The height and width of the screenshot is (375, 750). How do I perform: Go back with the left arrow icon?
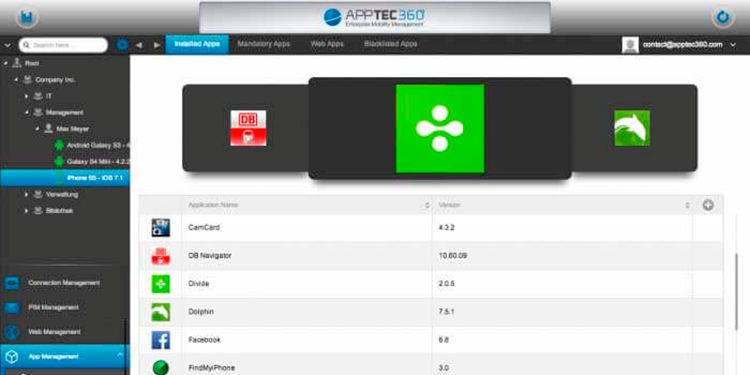point(139,45)
